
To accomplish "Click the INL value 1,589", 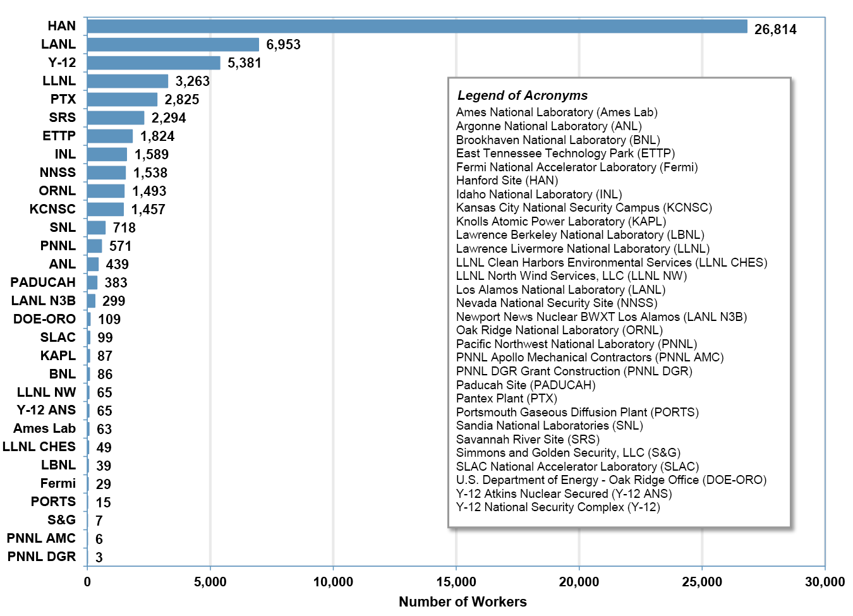I will (x=152, y=154).
